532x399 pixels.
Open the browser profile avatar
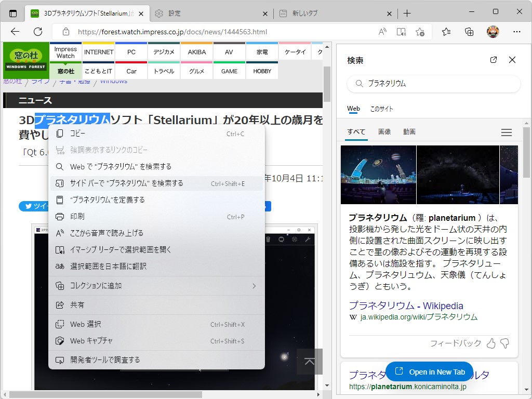(494, 32)
